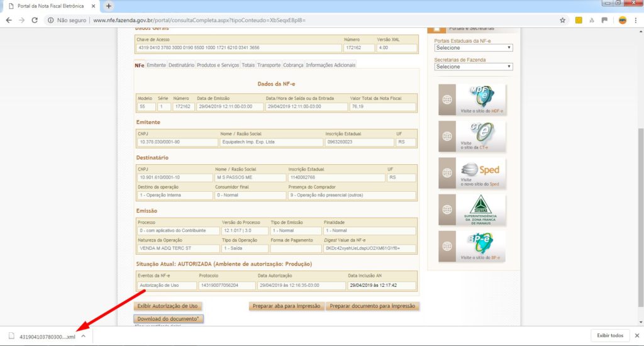Viewport: 644px width, 346px height.
Task: Bookmark this page with the star icon
Action: pyautogui.click(x=562, y=20)
